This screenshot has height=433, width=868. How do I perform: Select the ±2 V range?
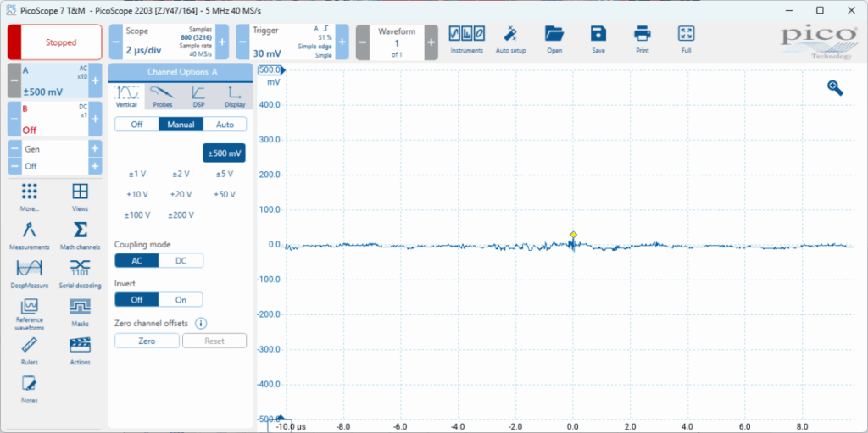pos(181,174)
